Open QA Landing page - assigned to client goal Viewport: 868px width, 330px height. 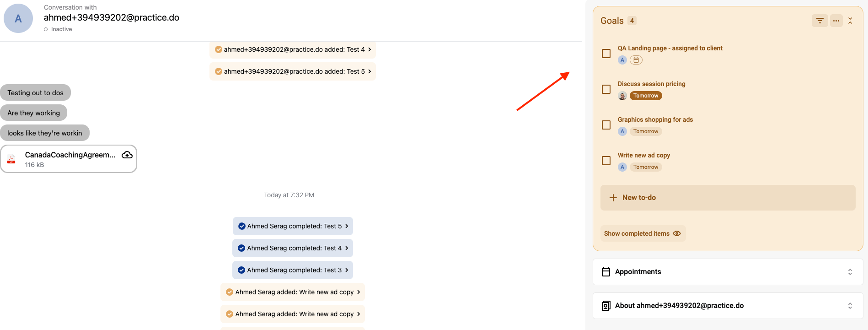pyautogui.click(x=670, y=48)
